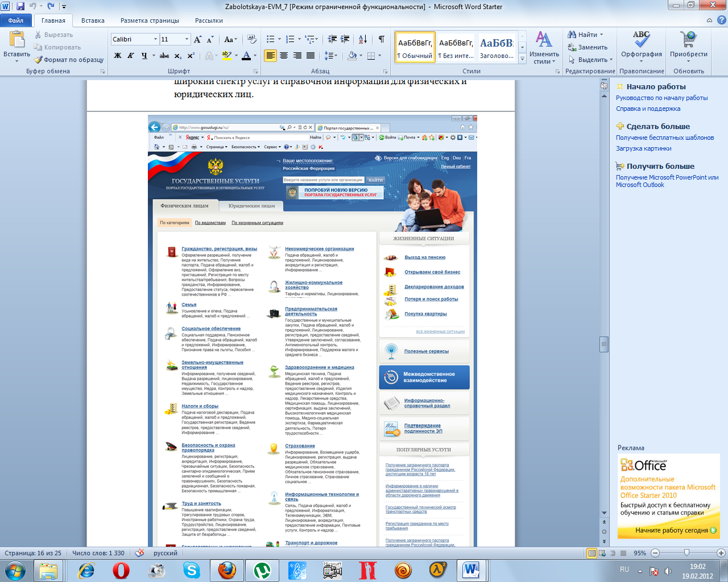This screenshot has width=728, height=582.
Task: Click the Undo arrow in quick access toolbar
Action: coord(32,6)
